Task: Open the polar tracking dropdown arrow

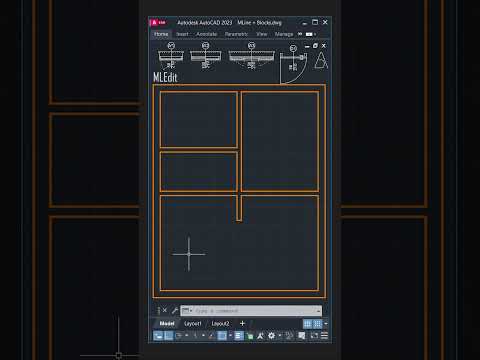Action: pos(203,335)
